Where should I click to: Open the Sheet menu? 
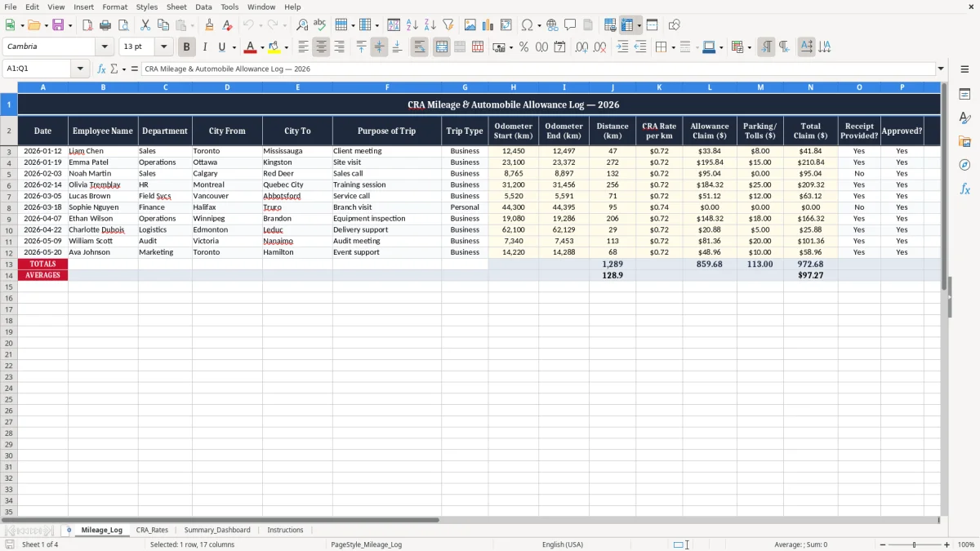click(176, 7)
